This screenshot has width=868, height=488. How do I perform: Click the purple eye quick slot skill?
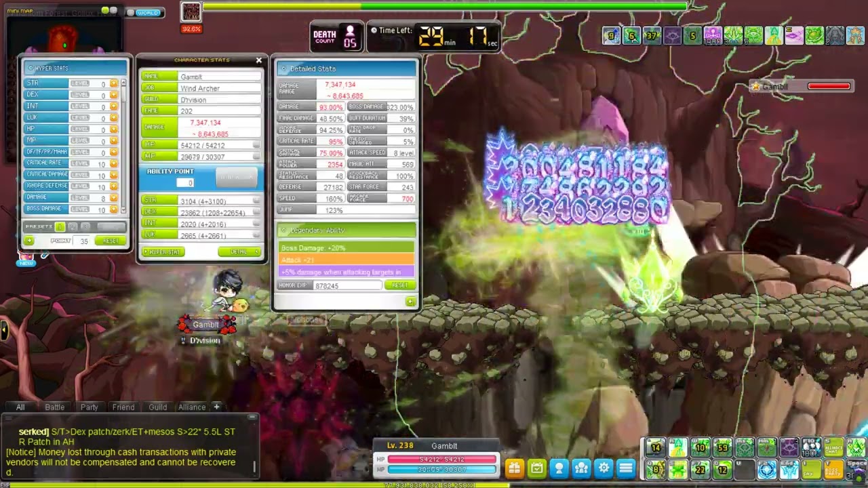789,447
